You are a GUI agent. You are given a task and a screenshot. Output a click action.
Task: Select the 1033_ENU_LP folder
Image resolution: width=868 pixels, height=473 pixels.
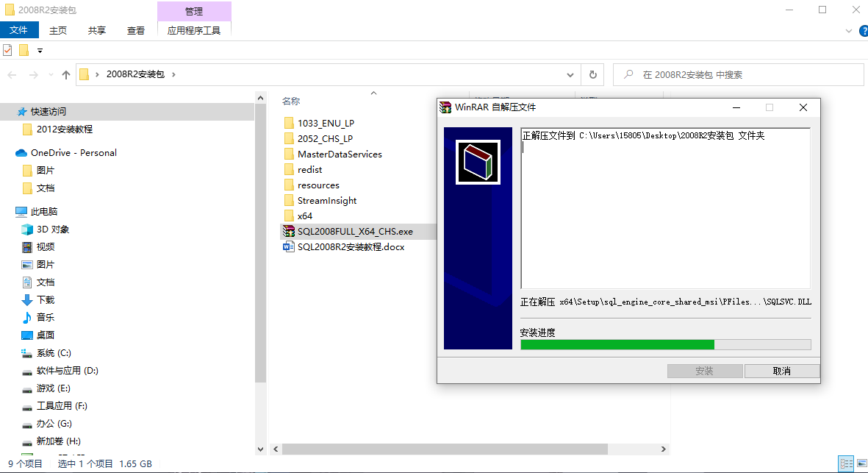326,123
